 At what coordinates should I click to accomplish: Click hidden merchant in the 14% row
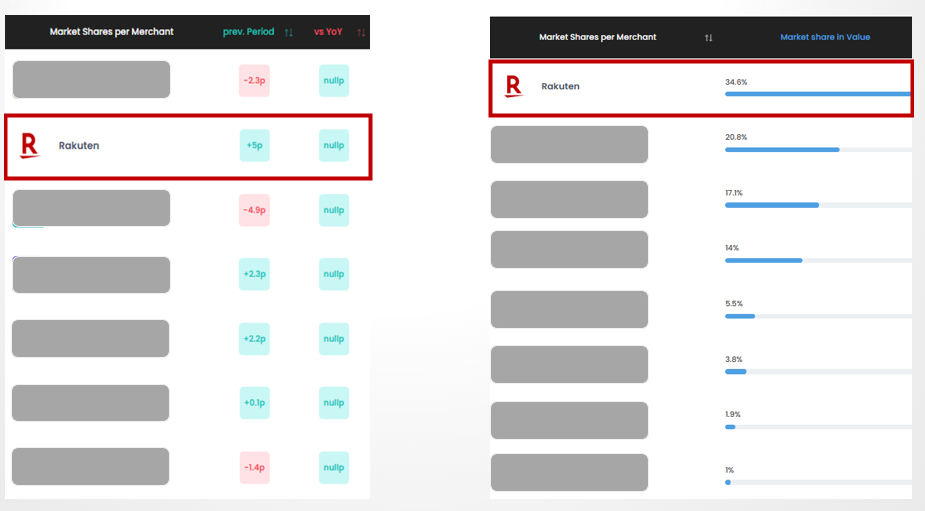click(x=569, y=250)
